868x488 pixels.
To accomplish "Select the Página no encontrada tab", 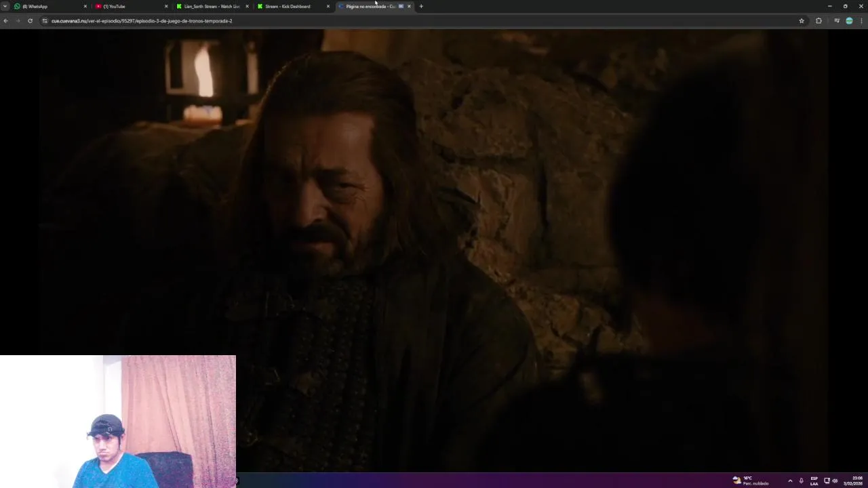I will tap(374, 6).
